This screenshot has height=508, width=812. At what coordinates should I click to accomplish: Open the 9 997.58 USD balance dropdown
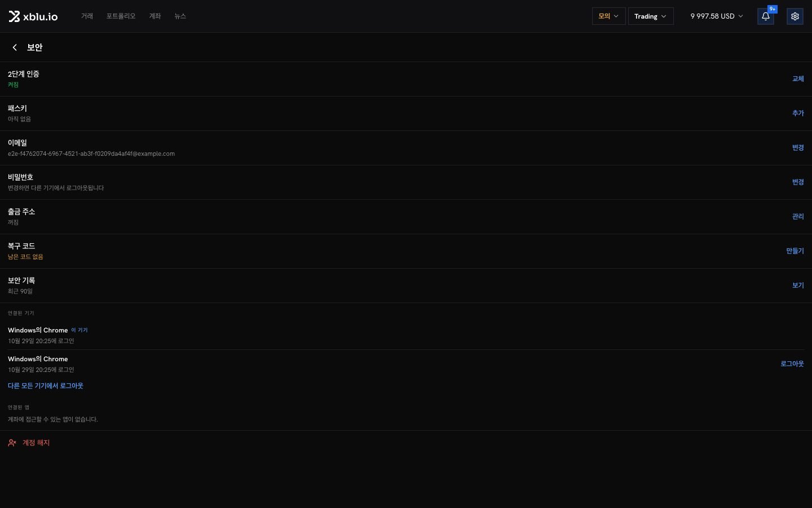[717, 16]
